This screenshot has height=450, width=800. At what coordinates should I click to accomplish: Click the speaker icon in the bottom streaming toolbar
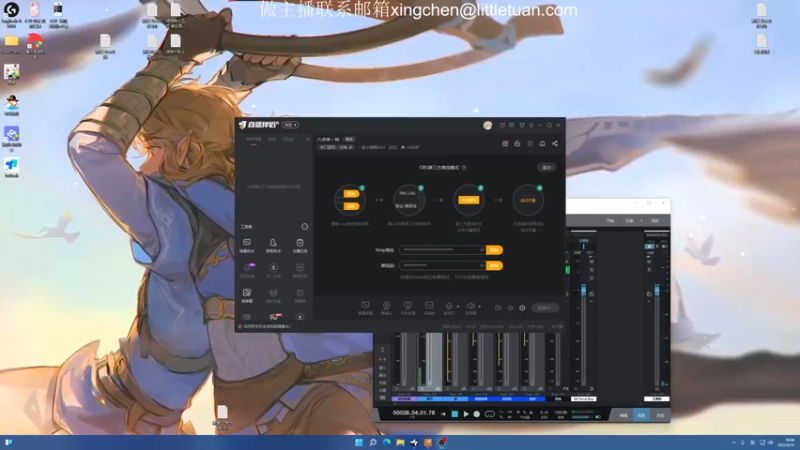pyautogui.click(x=470, y=306)
